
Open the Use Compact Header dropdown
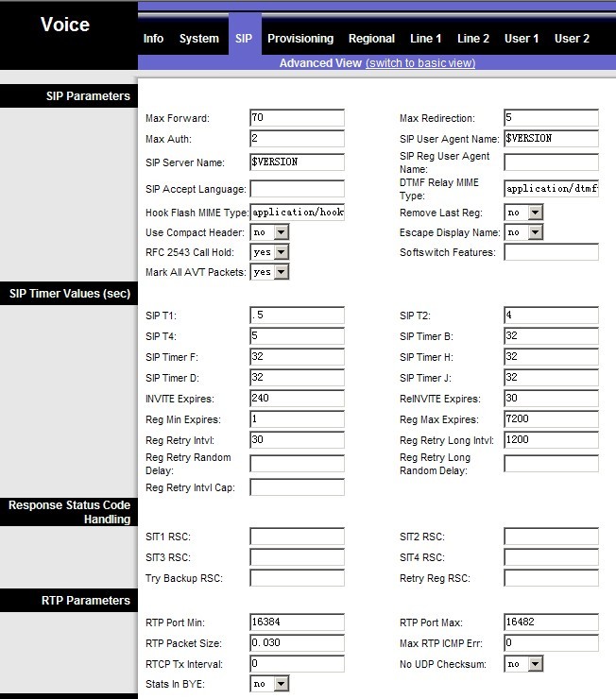click(x=269, y=232)
